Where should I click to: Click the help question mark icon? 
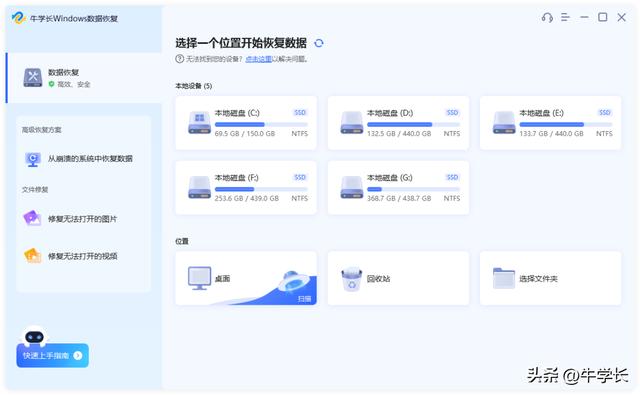[180, 59]
